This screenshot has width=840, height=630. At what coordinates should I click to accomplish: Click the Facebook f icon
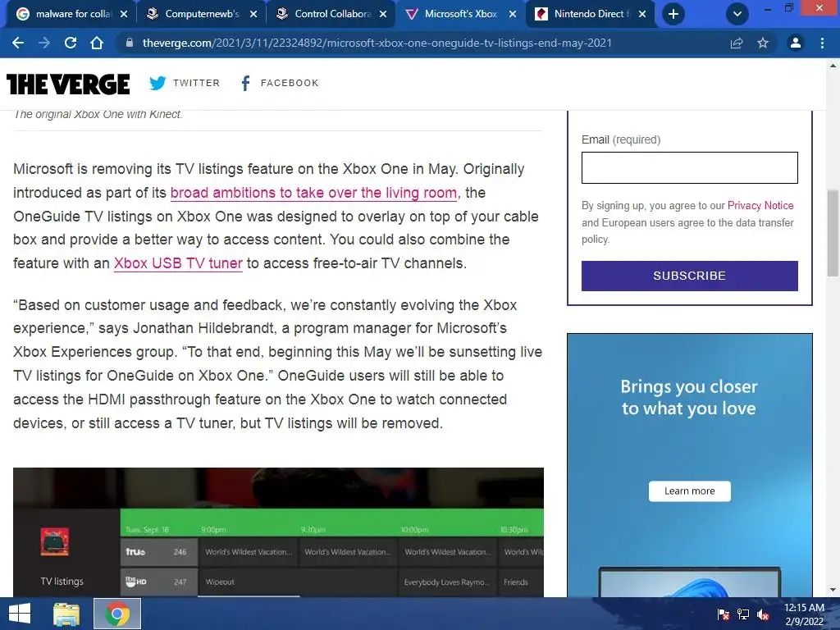[x=245, y=83]
